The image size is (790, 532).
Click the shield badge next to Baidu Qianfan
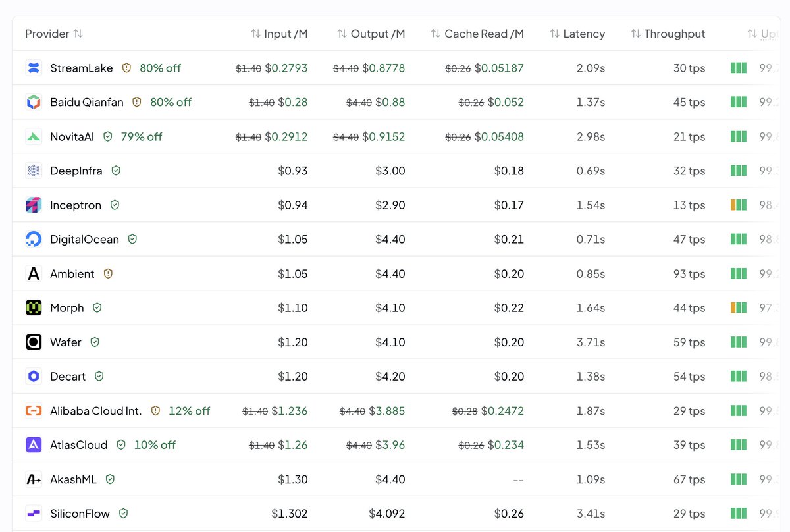tap(137, 102)
